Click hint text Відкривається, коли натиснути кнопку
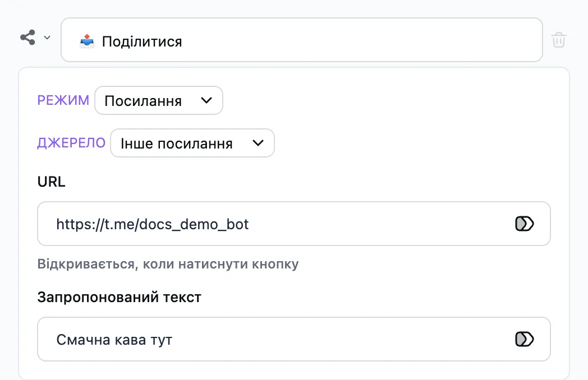Screen dimensions: 588x380 point(168,264)
